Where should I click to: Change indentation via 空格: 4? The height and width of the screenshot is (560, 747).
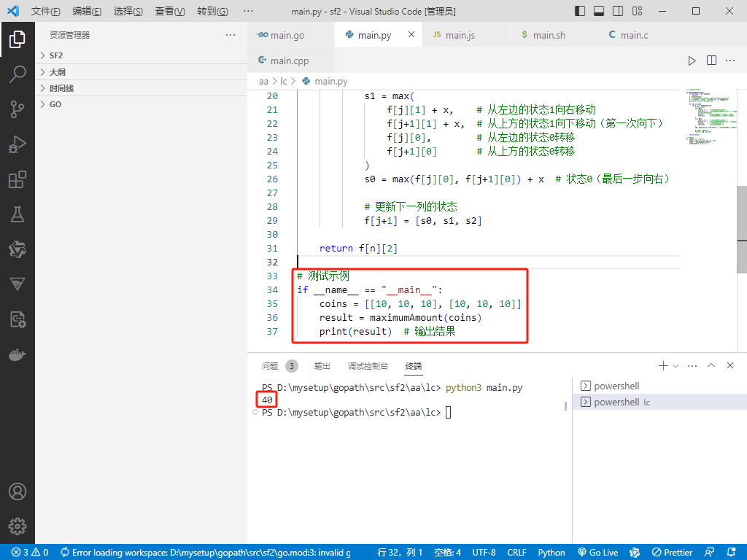448,553
